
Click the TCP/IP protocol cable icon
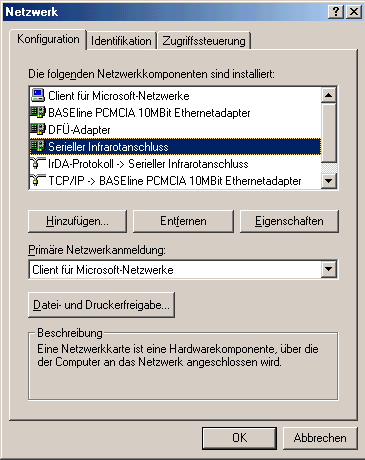pos(38,181)
